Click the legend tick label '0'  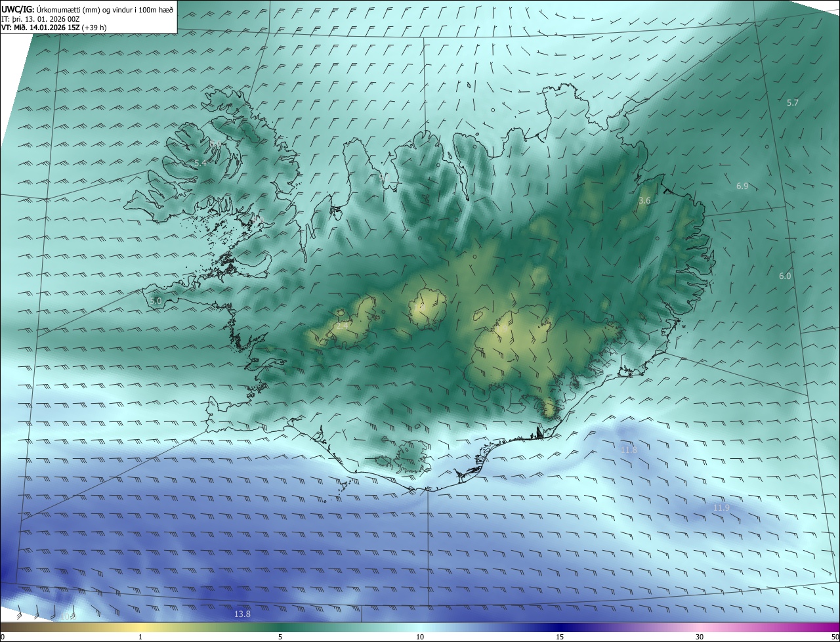(3, 637)
